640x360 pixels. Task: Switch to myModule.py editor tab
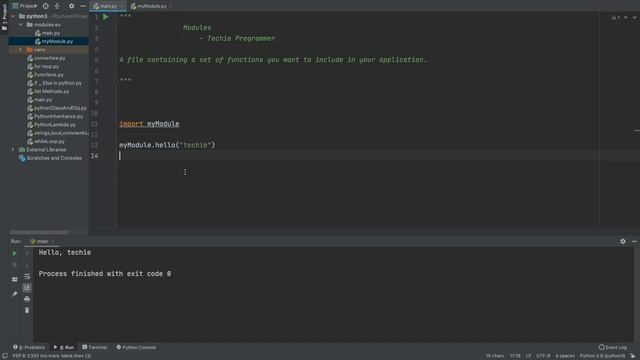click(150, 6)
